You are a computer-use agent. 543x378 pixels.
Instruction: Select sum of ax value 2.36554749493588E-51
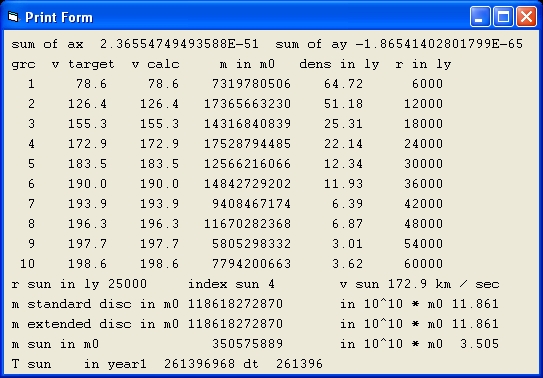(179, 44)
